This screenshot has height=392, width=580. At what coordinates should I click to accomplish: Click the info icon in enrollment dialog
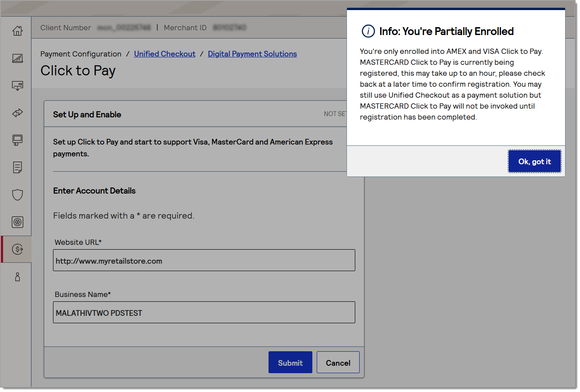point(368,32)
